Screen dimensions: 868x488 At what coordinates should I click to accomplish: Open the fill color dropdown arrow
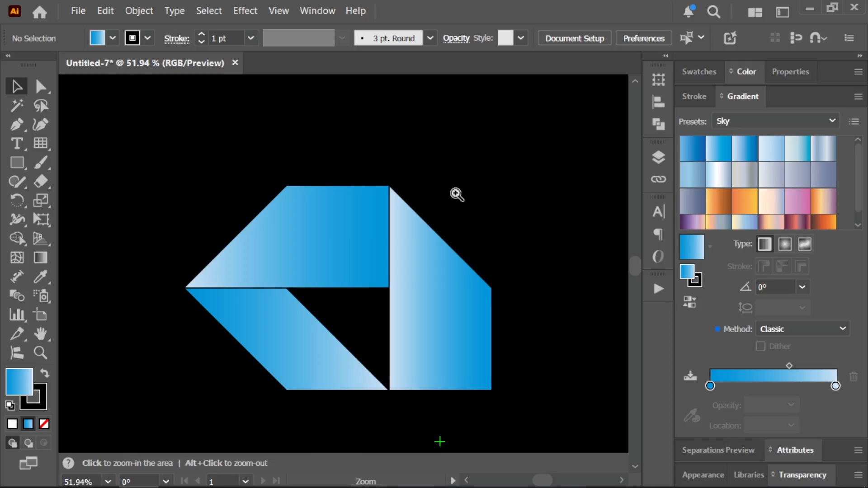pyautogui.click(x=113, y=38)
